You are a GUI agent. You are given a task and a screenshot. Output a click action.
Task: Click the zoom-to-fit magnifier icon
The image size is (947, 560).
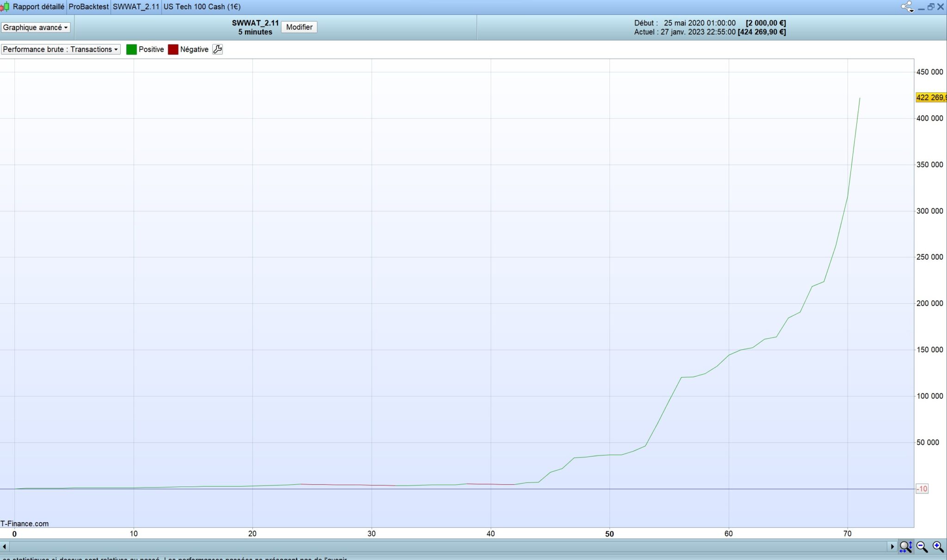905,547
